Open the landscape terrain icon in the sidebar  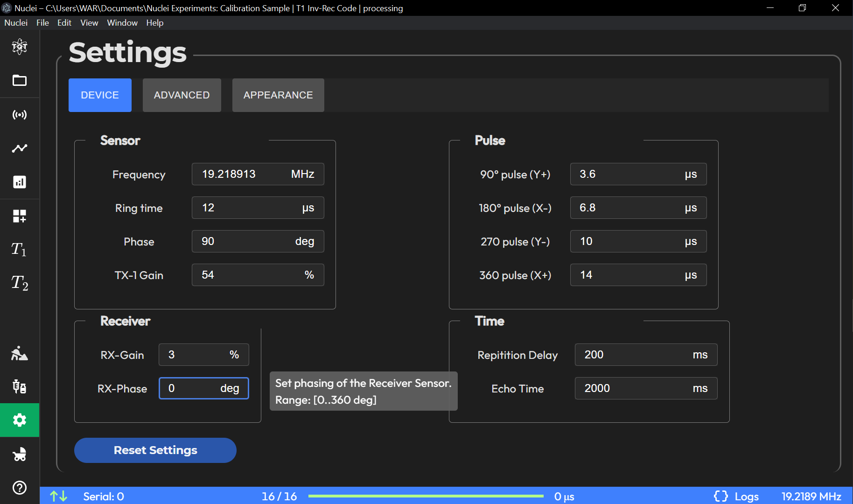[x=20, y=353]
